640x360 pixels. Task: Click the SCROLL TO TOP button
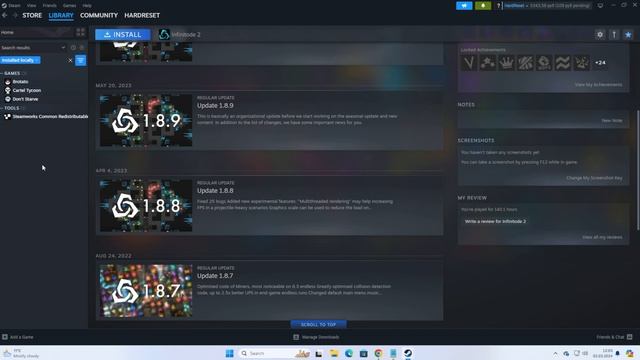click(318, 324)
